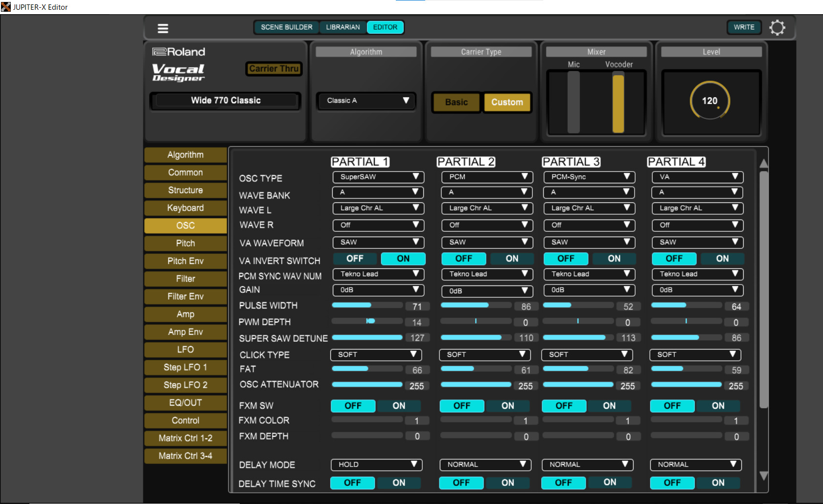
Task: Select Custom carrier type
Action: click(507, 102)
